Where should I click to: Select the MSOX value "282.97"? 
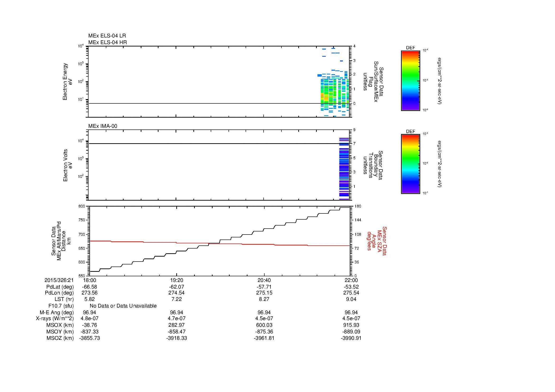(x=177, y=325)
